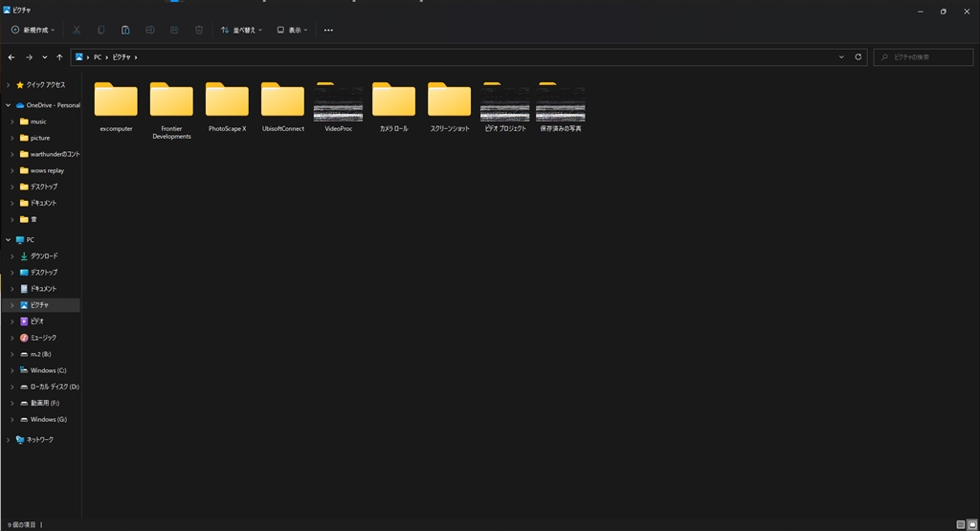Select the UbisoftConnect folder
Image resolution: width=980 pixels, height=531 pixels.
282,107
